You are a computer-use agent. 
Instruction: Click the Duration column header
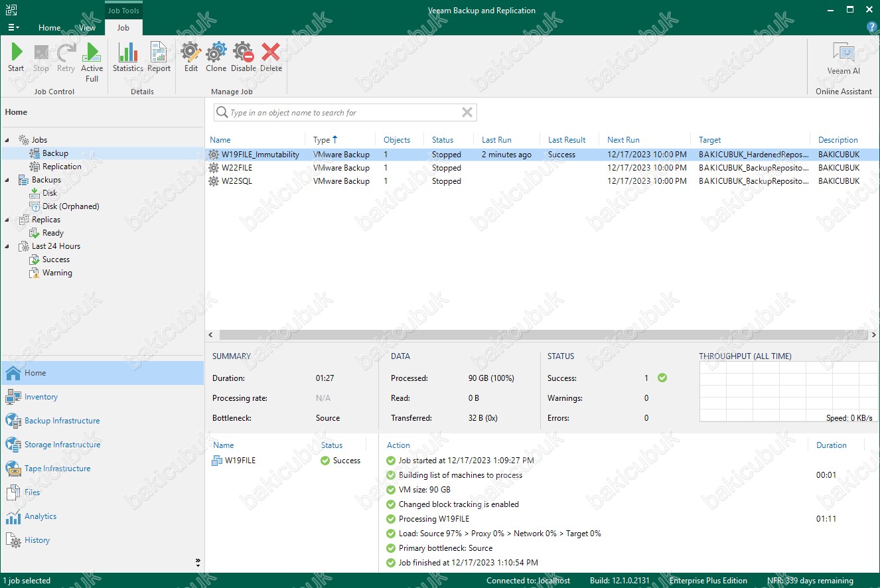pos(832,445)
